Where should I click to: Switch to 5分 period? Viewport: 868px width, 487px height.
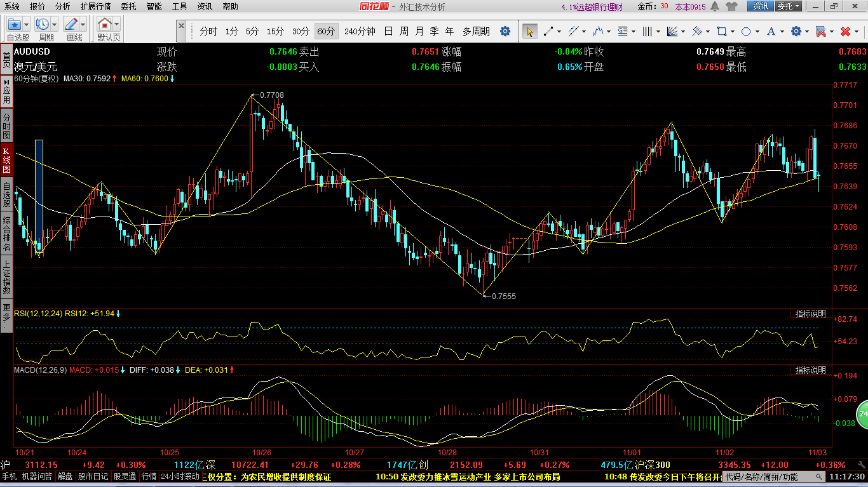pyautogui.click(x=252, y=31)
